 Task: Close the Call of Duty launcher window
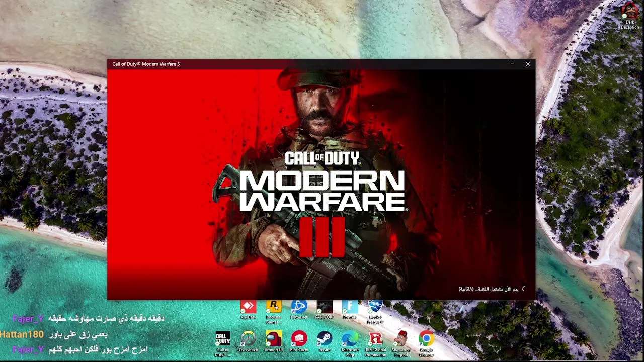[528, 64]
